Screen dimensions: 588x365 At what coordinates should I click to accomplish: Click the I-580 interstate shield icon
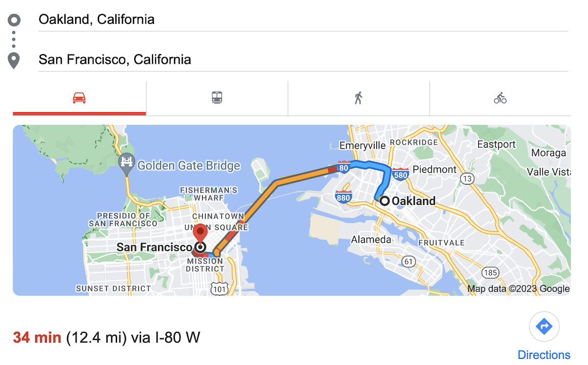[x=401, y=173]
